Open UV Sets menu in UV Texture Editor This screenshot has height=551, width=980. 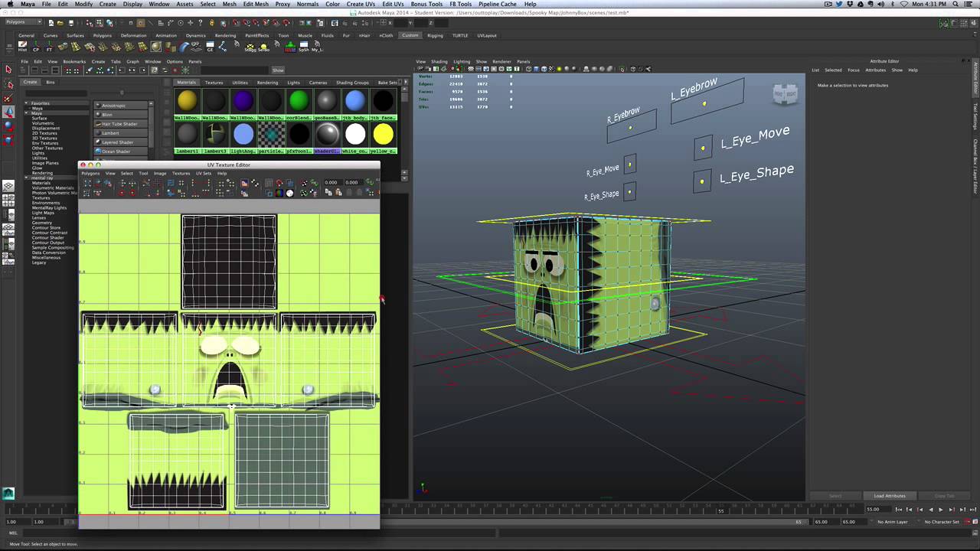pyautogui.click(x=203, y=174)
